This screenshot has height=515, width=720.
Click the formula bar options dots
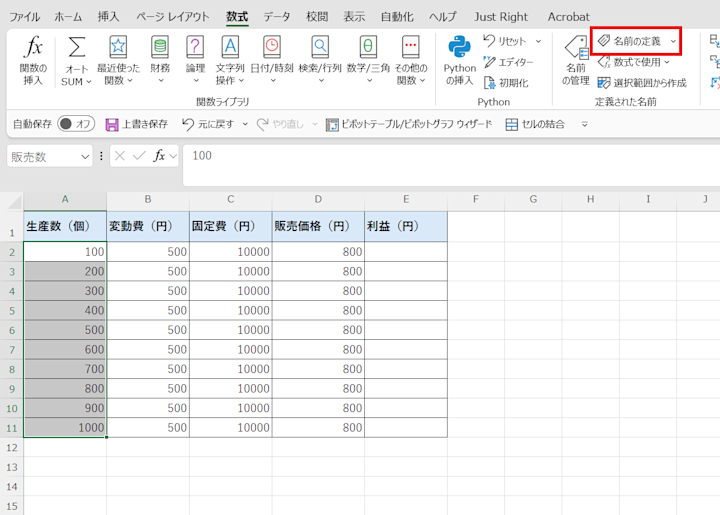point(101,156)
